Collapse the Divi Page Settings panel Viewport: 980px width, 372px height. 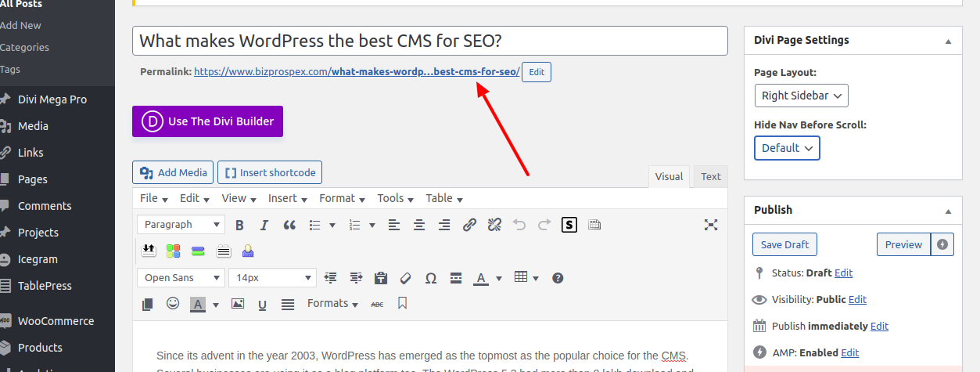(x=948, y=41)
